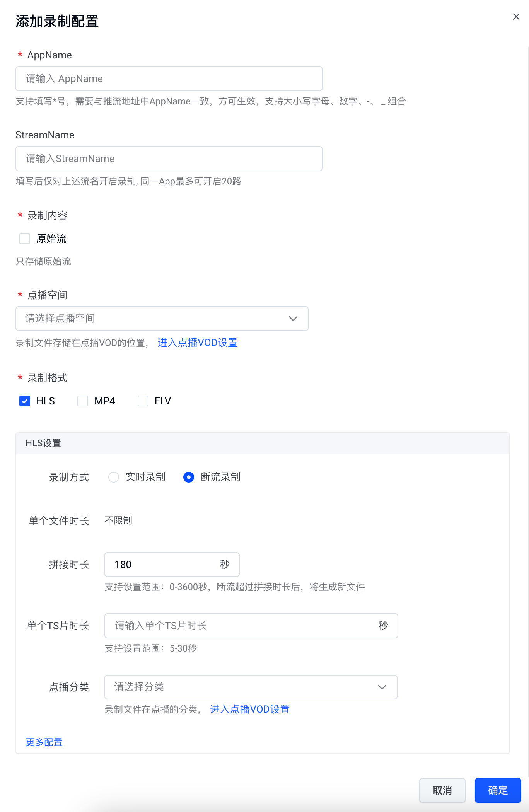Click the 取消 button
529x812 pixels.
click(442, 790)
